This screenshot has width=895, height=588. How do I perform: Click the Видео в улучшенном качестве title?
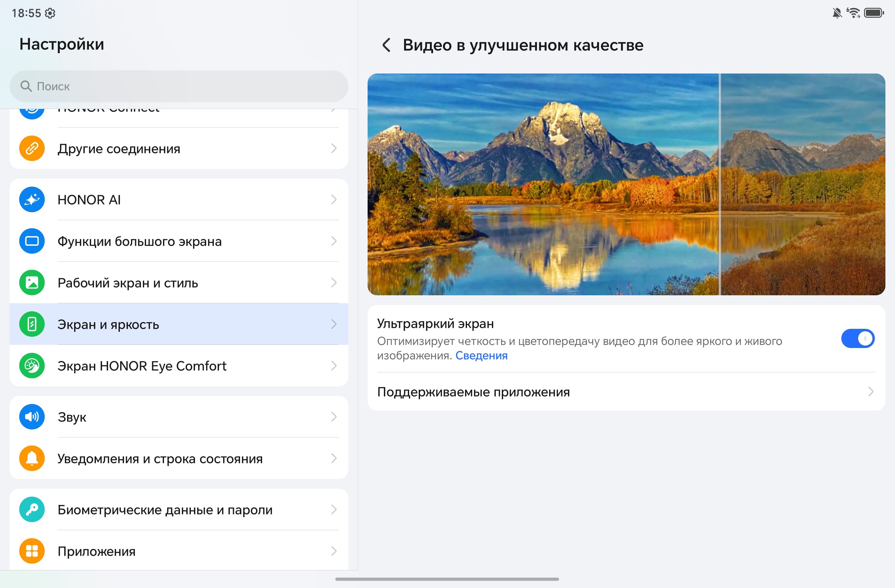(523, 45)
